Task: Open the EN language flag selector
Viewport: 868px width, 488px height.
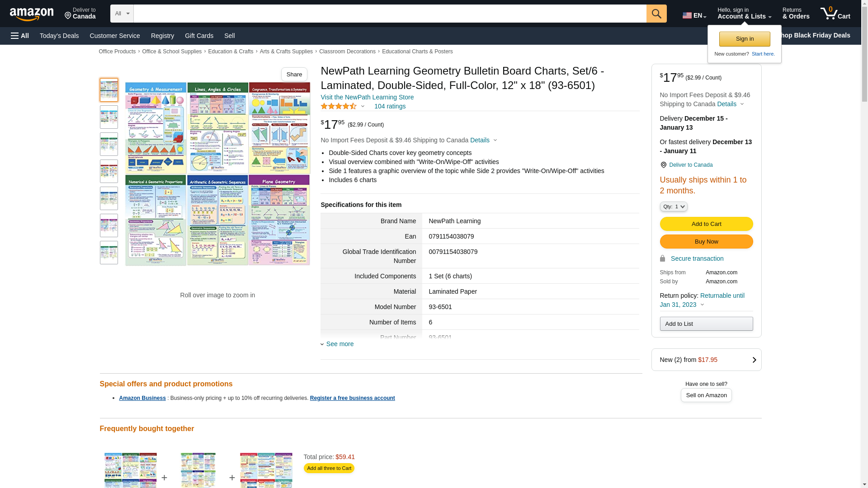Action: pos(694,15)
